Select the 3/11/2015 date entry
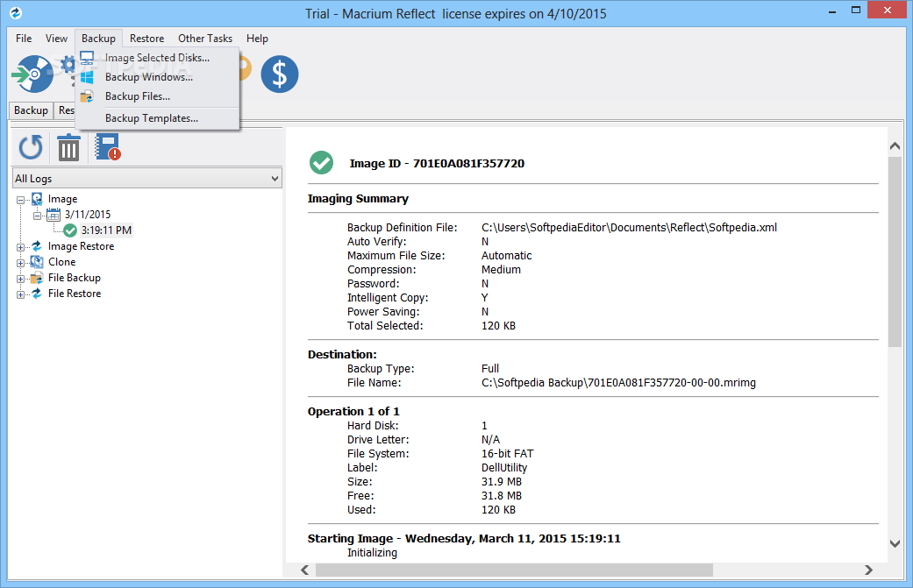Screen dimensions: 913x588 88,215
